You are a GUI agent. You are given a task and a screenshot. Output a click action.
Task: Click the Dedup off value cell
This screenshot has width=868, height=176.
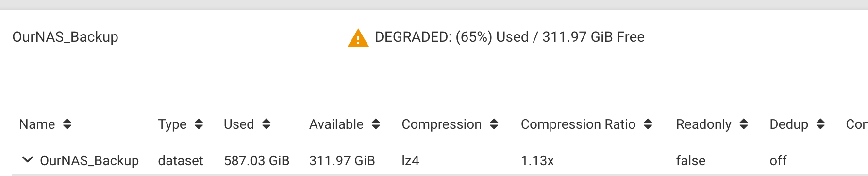[778, 160]
